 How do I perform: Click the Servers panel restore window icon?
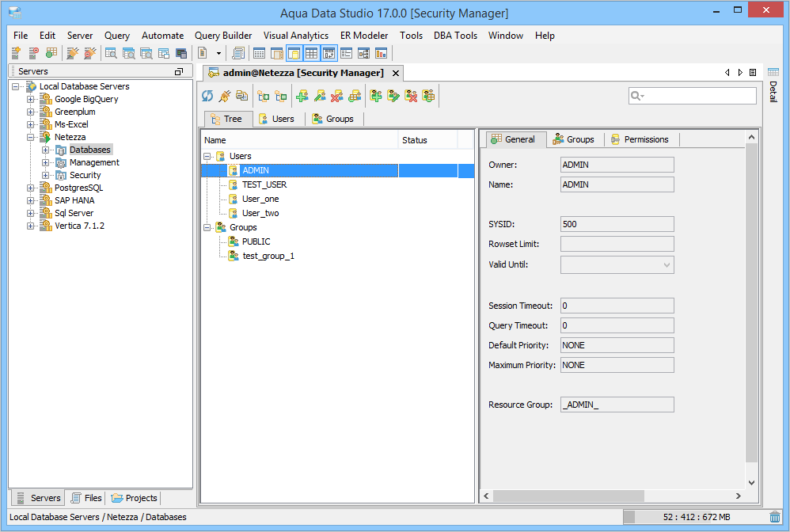(179, 71)
